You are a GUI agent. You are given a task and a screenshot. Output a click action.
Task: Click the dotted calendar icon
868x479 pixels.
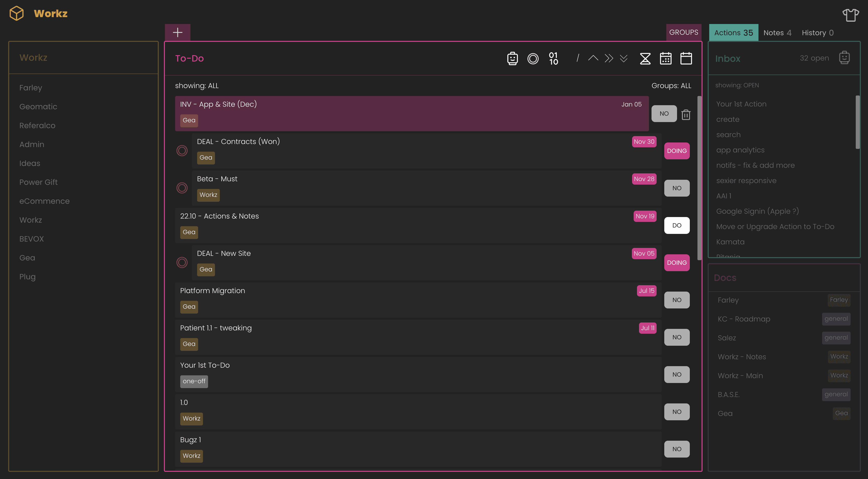(666, 58)
